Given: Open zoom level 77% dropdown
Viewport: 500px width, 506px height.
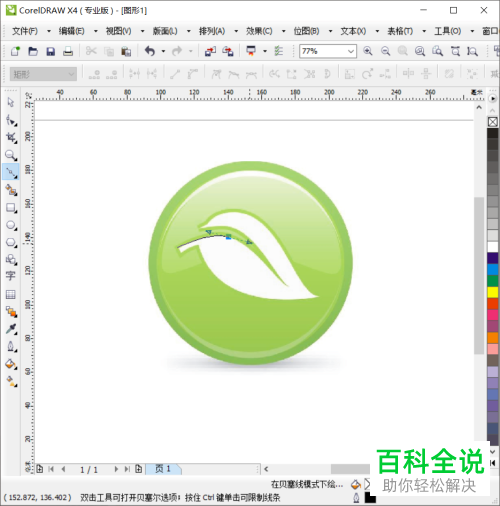Looking at the screenshot, I should pos(350,51).
